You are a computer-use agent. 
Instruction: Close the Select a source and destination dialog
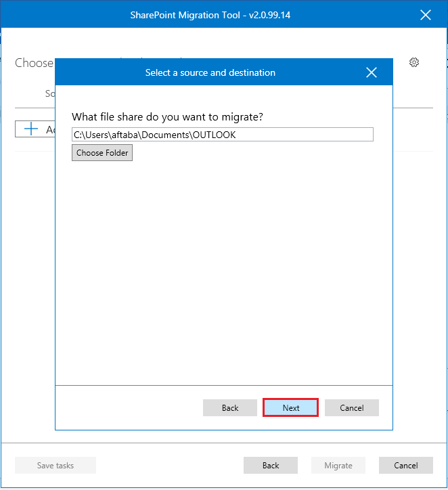[x=372, y=72]
